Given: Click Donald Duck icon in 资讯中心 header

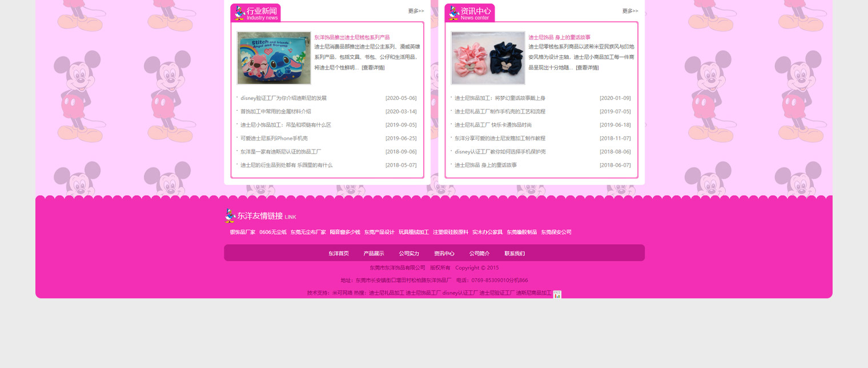Looking at the screenshot, I should click(x=453, y=13).
